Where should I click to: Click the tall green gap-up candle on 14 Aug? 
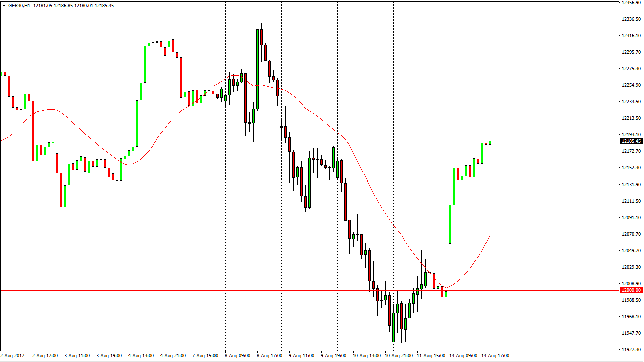coord(450,224)
